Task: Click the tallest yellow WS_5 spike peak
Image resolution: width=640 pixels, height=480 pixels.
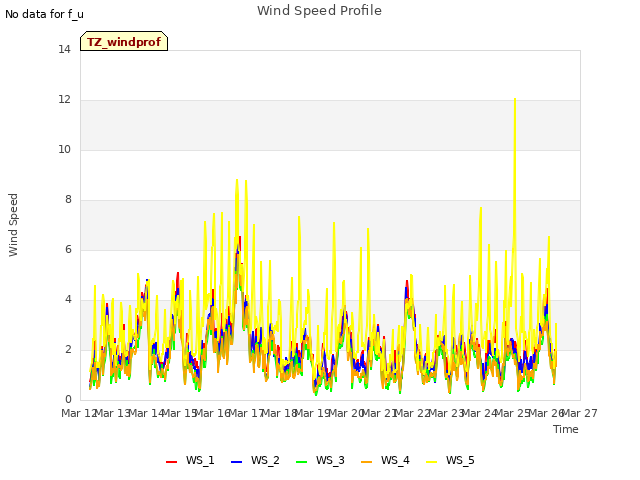Action: [515, 99]
